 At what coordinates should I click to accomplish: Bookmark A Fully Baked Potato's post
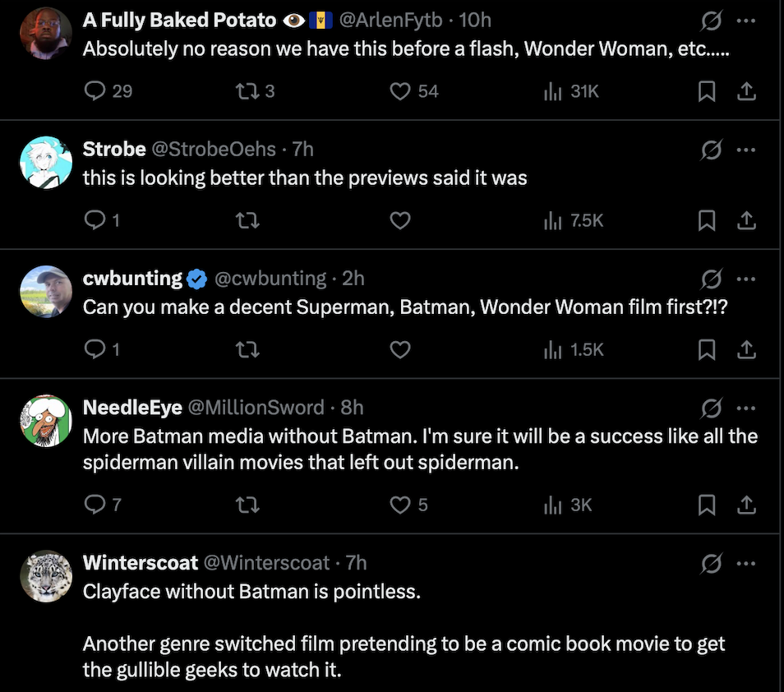(706, 91)
